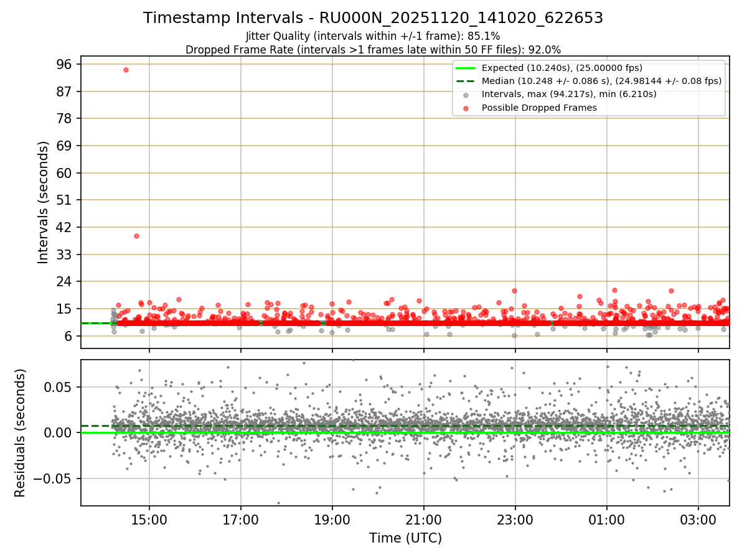
Task: Click the '03:00' x-axis tick label
Action: (x=698, y=519)
